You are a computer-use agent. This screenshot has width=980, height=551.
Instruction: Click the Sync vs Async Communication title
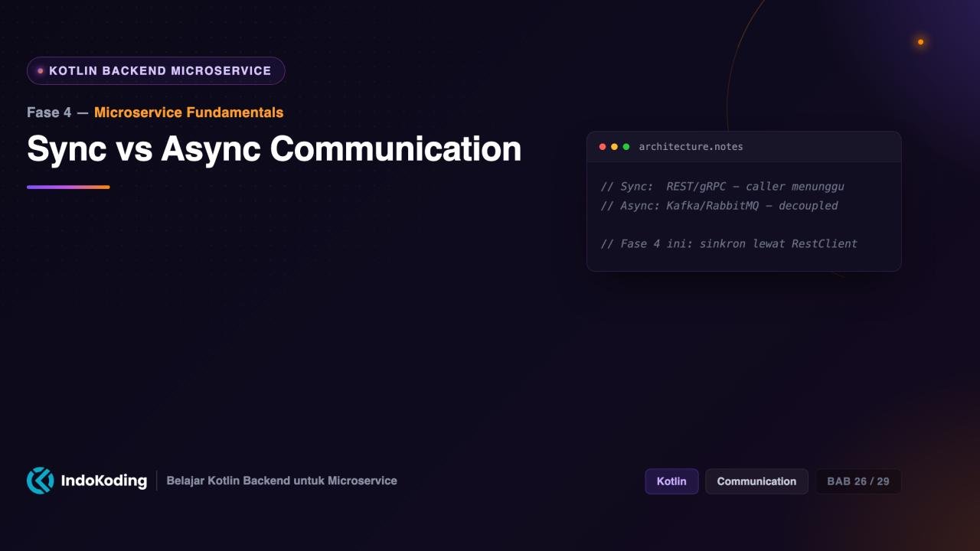274,148
